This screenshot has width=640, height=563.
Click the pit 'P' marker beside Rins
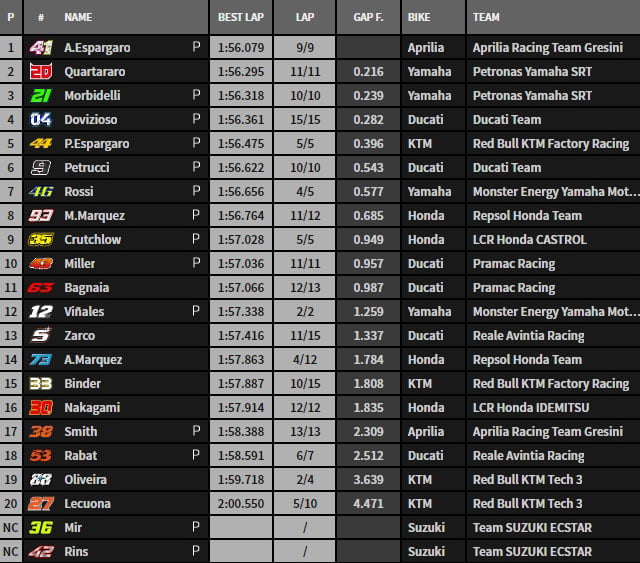coord(196,552)
